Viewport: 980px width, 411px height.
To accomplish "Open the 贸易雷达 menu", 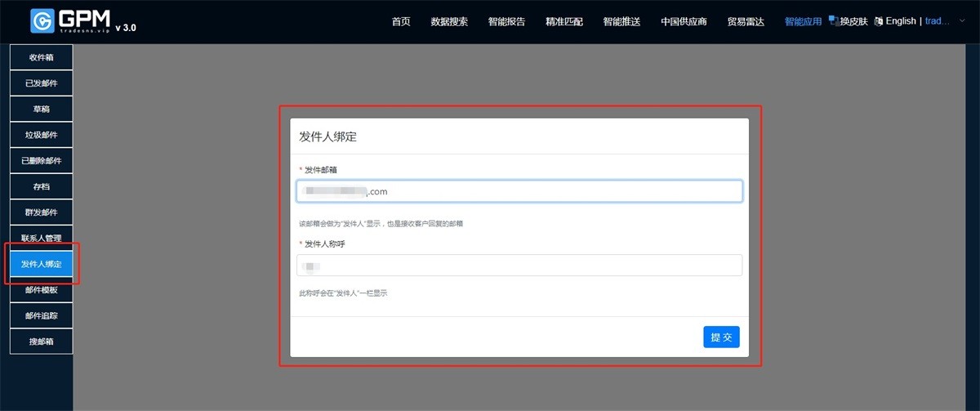I will coord(746,22).
